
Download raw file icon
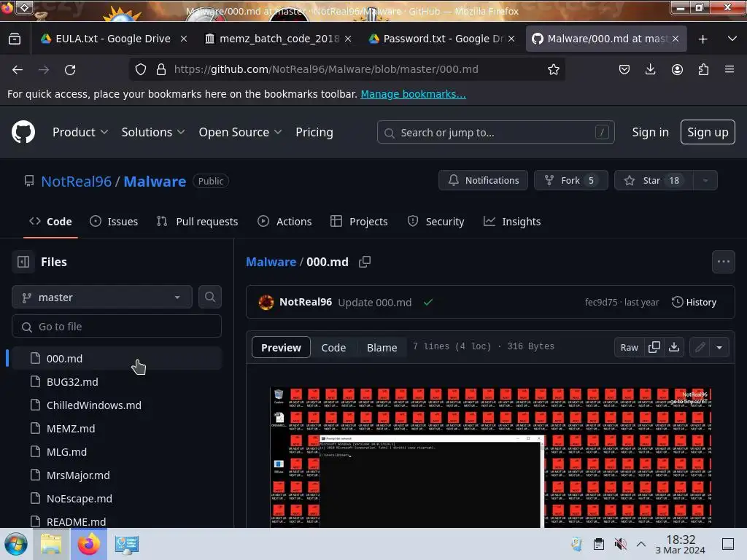[673, 347]
